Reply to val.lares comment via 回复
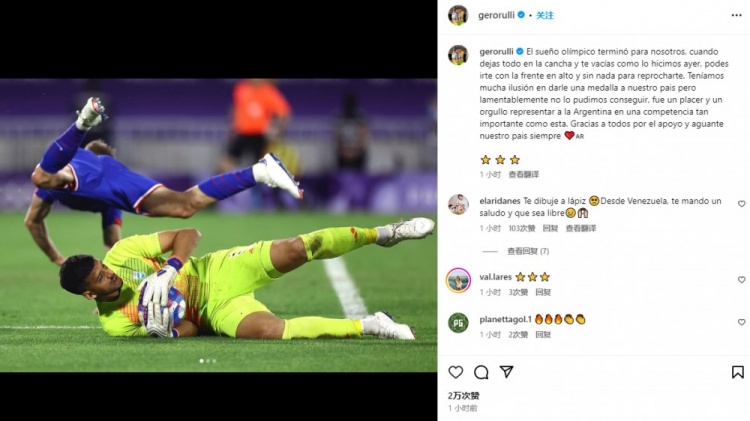Viewport: 750px width, 421px height. pyautogui.click(x=543, y=292)
